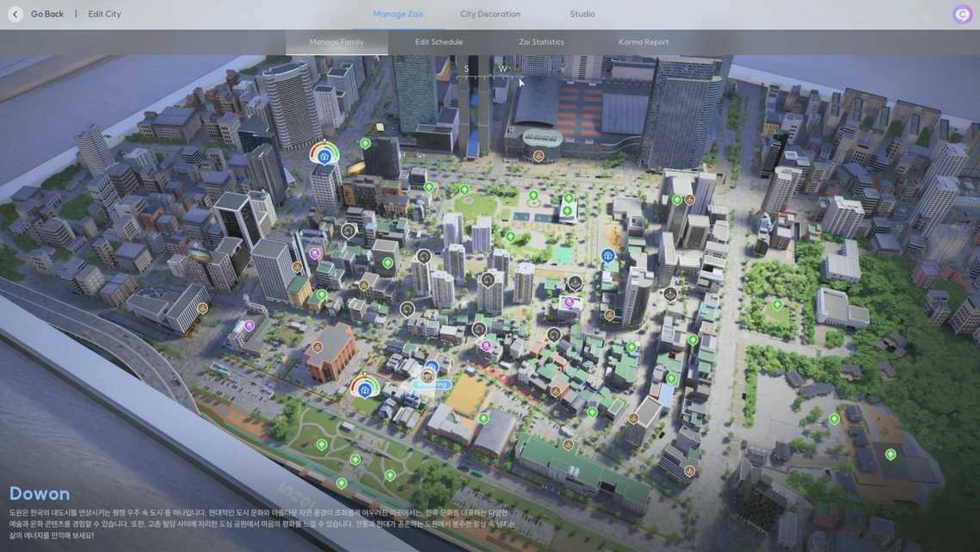Click the purple profile logo icon
The image size is (980, 552).
click(x=962, y=14)
